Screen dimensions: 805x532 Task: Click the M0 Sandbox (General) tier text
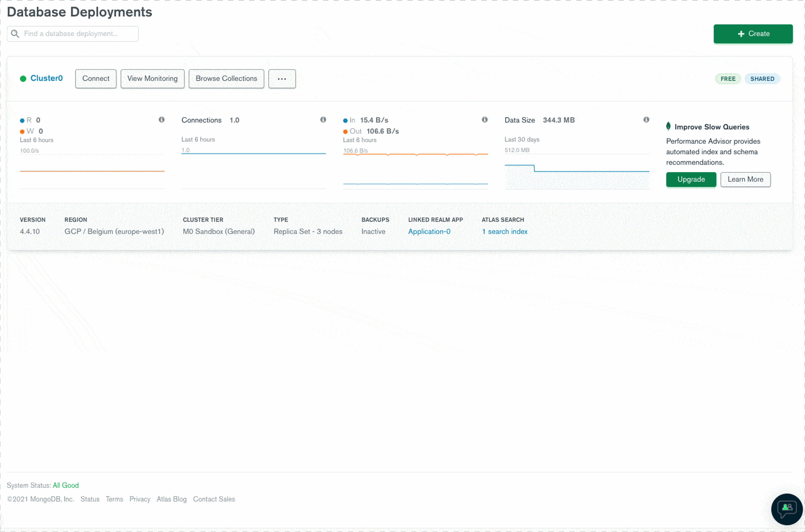219,232
